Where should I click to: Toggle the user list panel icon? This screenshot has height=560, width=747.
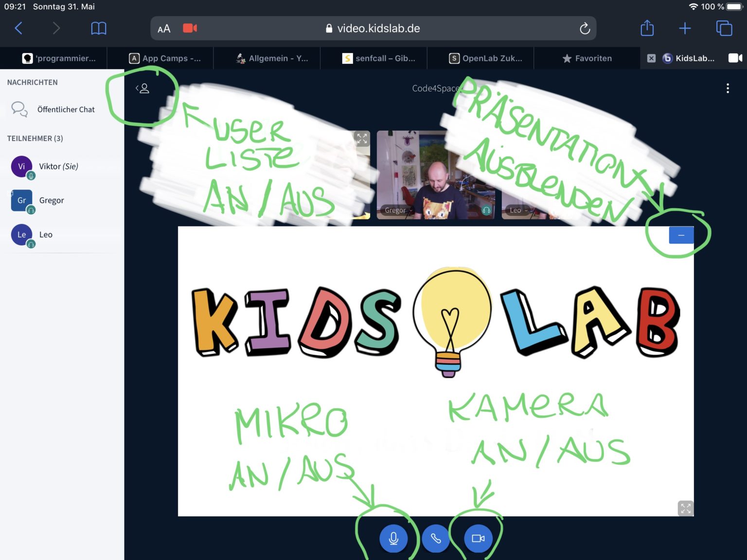coord(142,88)
